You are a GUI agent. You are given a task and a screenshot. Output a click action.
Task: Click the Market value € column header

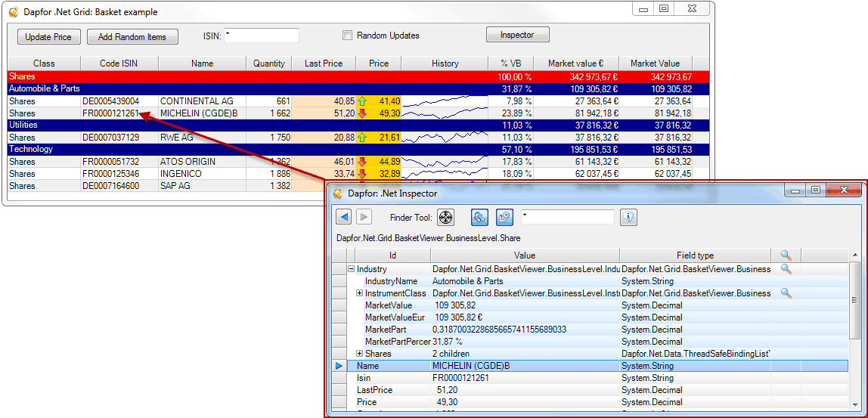click(575, 63)
